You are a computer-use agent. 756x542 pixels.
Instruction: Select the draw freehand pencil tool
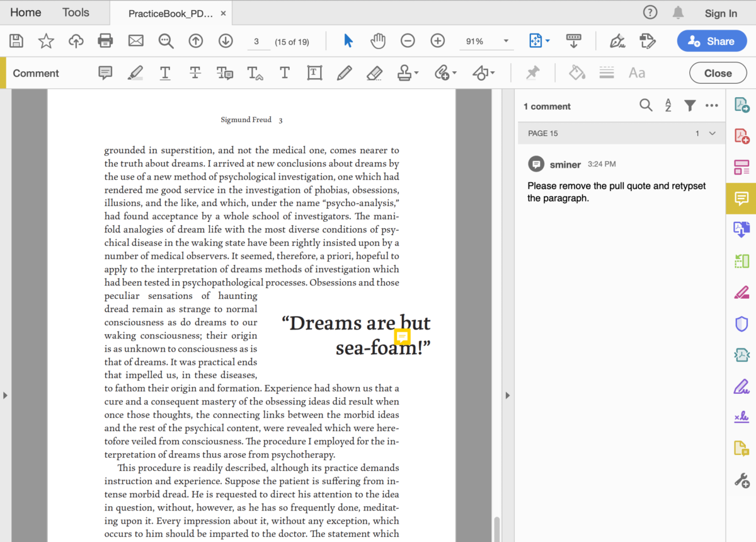pos(344,72)
